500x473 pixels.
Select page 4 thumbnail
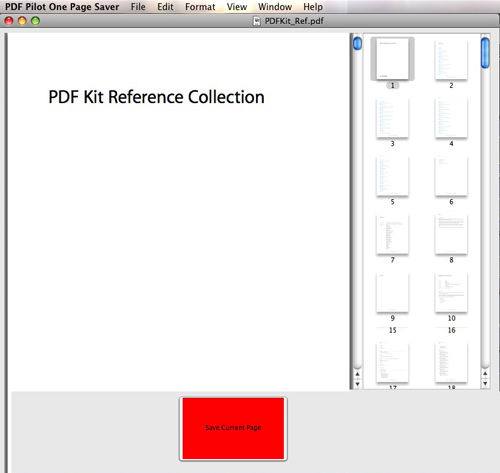[451, 118]
